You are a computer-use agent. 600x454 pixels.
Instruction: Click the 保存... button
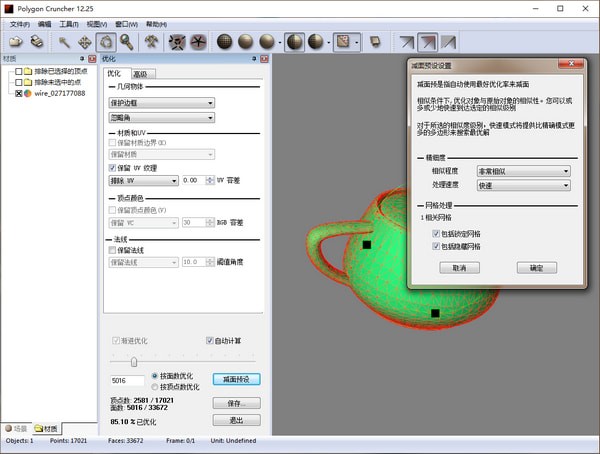(236, 402)
